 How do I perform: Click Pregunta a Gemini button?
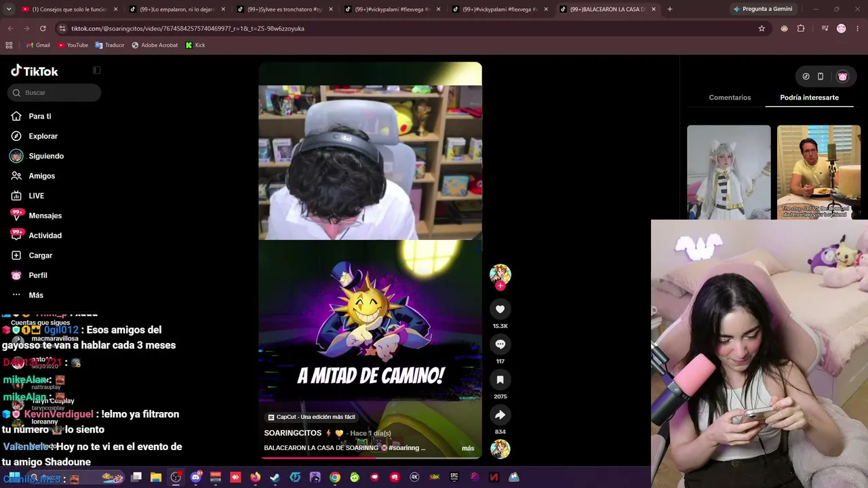coord(762,9)
